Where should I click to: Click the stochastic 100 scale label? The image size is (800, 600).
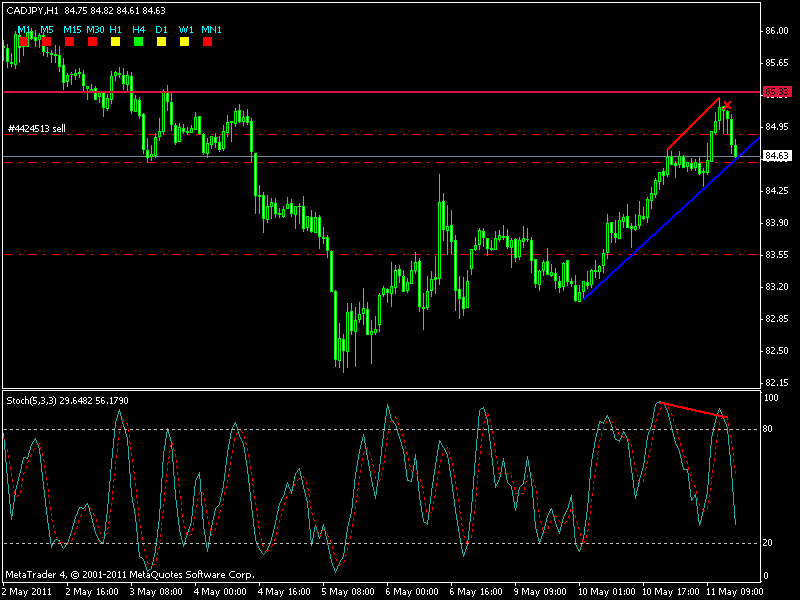point(770,397)
